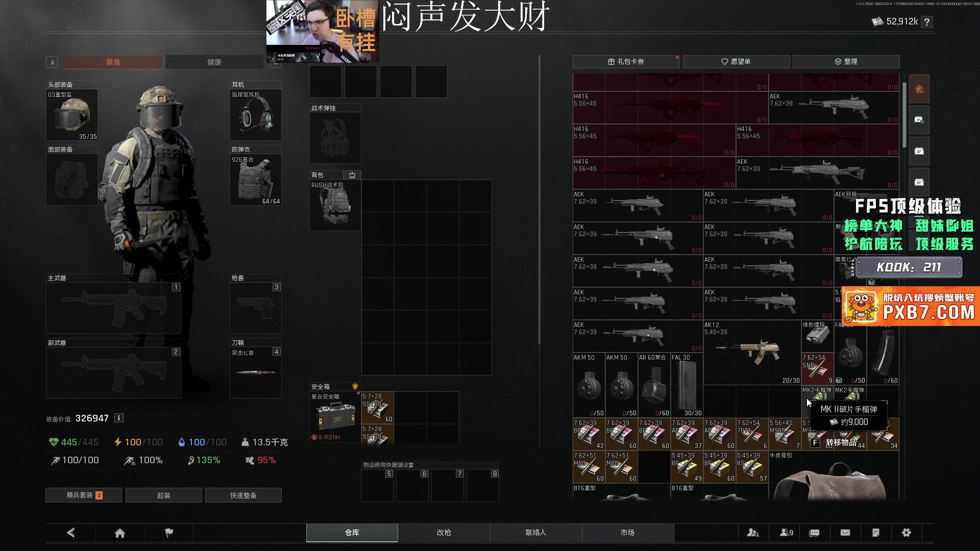Open the 市场 bottom tab
The width and height of the screenshot is (980, 551).
628,533
